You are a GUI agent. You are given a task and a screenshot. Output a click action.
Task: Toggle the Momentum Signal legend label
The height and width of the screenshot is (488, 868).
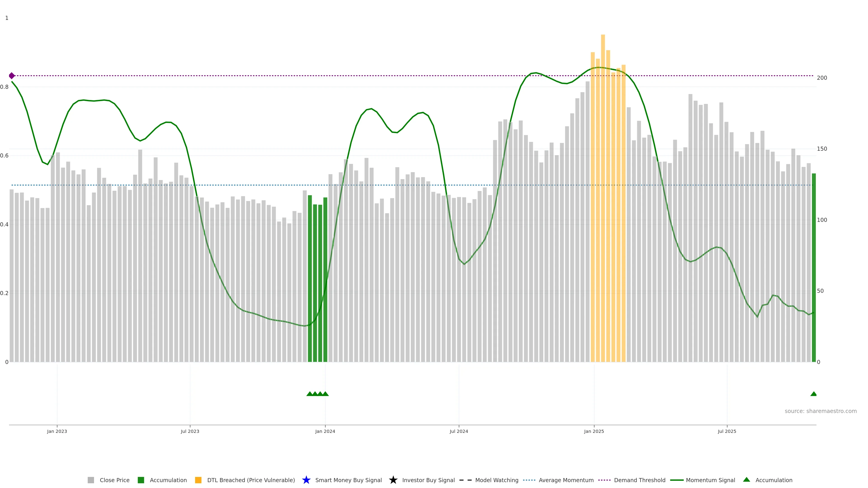tap(710, 480)
